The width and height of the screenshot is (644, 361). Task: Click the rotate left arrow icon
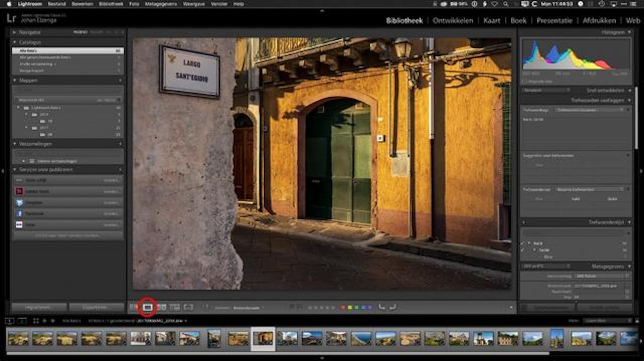[382, 307]
